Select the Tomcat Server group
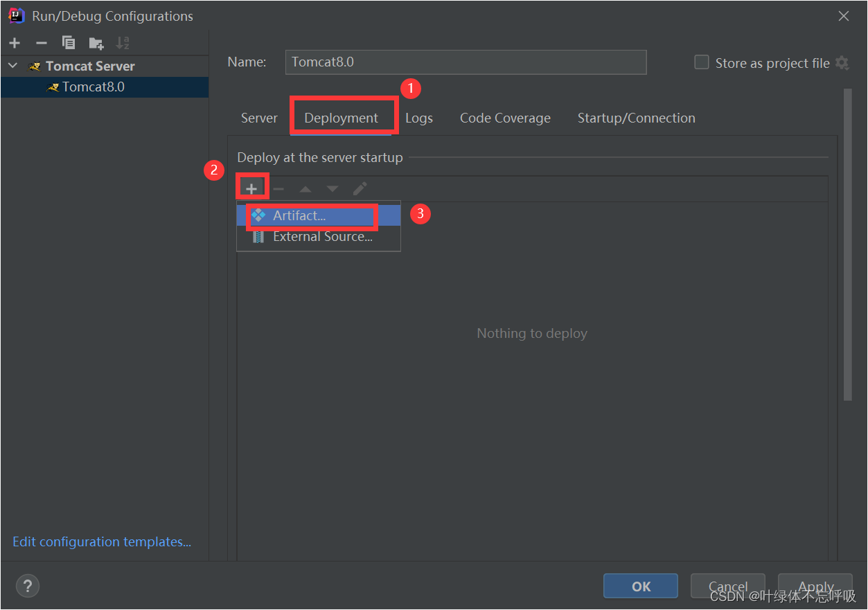The image size is (868, 610). point(90,66)
